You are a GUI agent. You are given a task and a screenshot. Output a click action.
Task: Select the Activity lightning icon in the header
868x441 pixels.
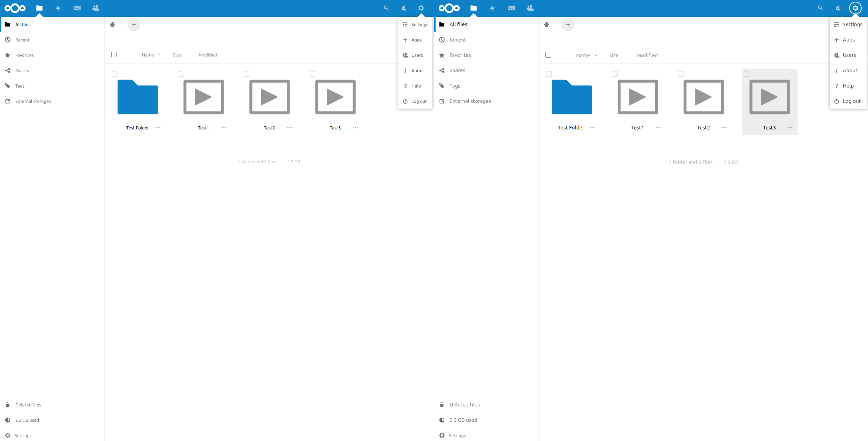point(58,8)
